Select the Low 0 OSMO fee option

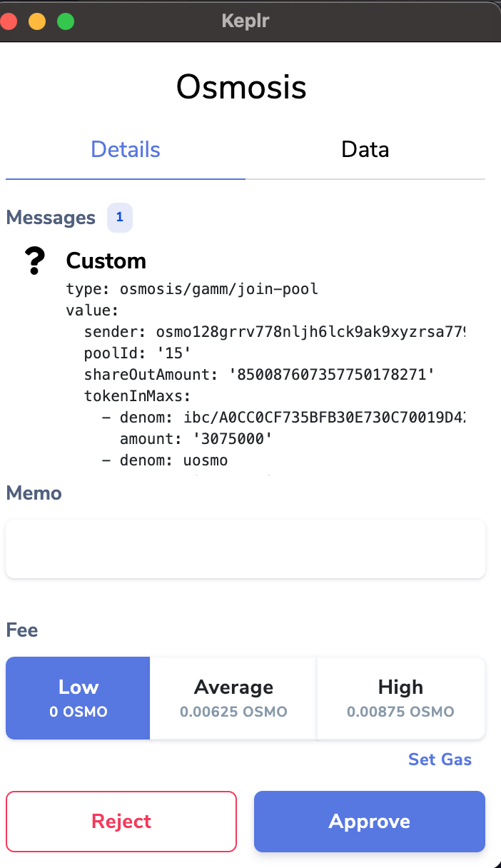79,698
